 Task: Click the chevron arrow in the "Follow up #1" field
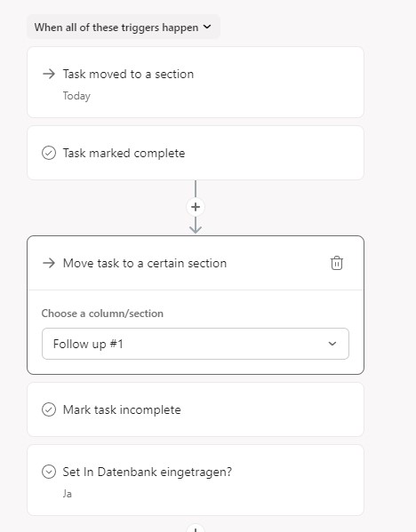[x=332, y=344]
